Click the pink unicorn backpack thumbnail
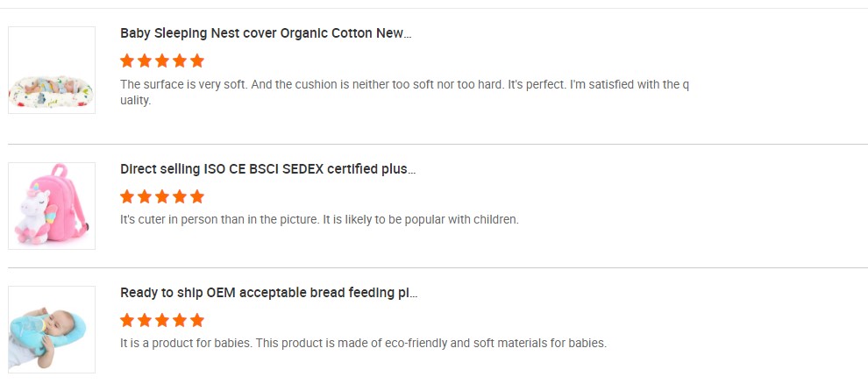 52,205
